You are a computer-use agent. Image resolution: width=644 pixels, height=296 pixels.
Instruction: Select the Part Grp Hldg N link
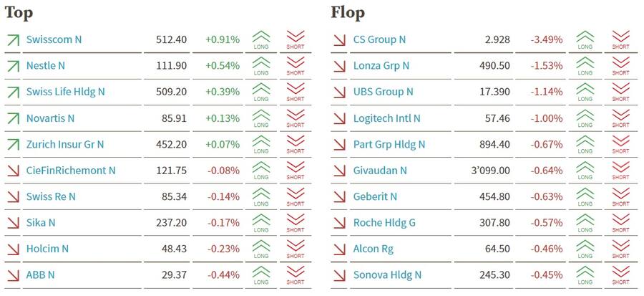(x=389, y=144)
